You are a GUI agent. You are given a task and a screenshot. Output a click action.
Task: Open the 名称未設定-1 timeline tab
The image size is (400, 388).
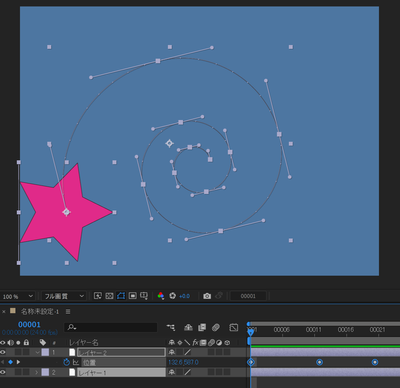coord(40,312)
